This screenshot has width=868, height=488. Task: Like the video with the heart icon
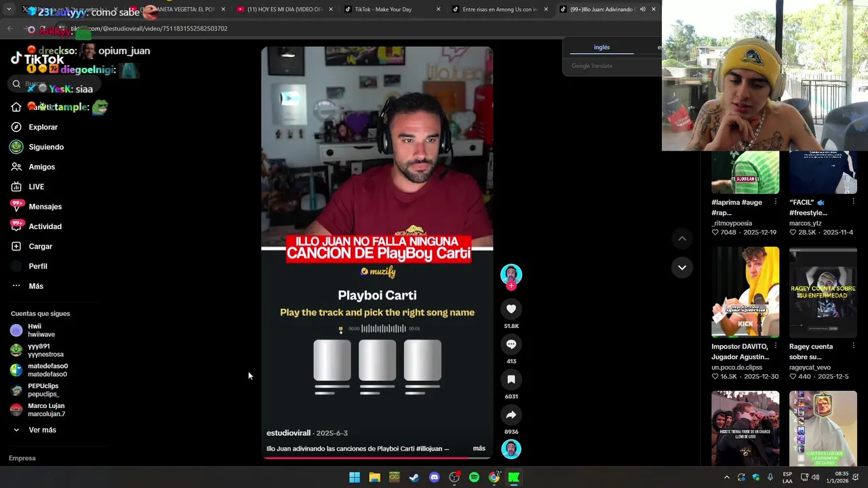[511, 309]
